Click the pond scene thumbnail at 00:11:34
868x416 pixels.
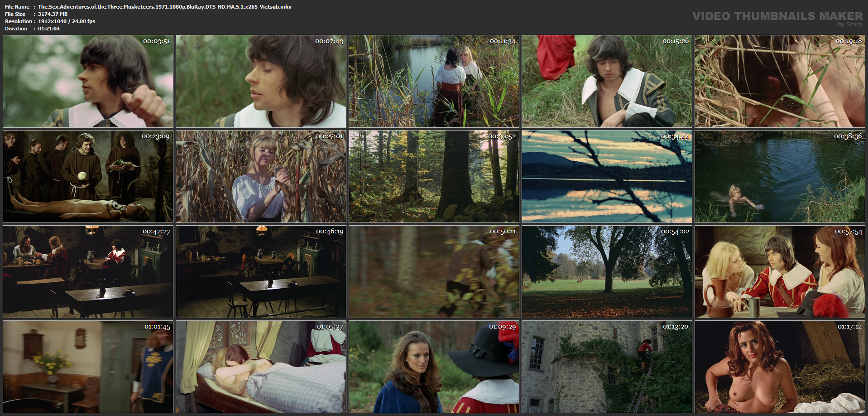[434, 82]
